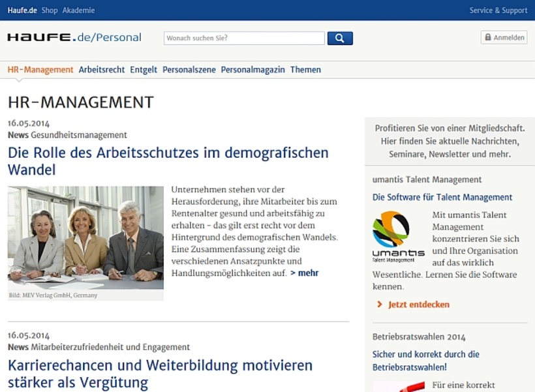Open the Themen section

pyautogui.click(x=306, y=69)
